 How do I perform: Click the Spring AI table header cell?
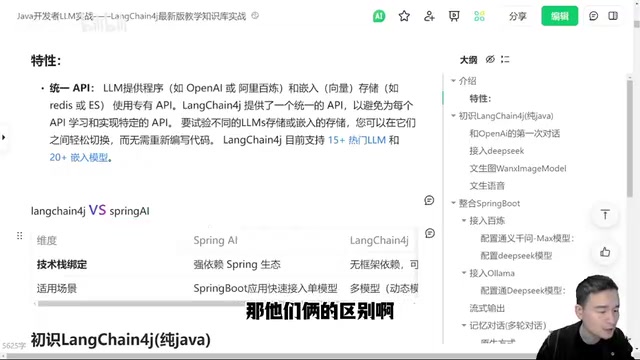[x=216, y=241]
